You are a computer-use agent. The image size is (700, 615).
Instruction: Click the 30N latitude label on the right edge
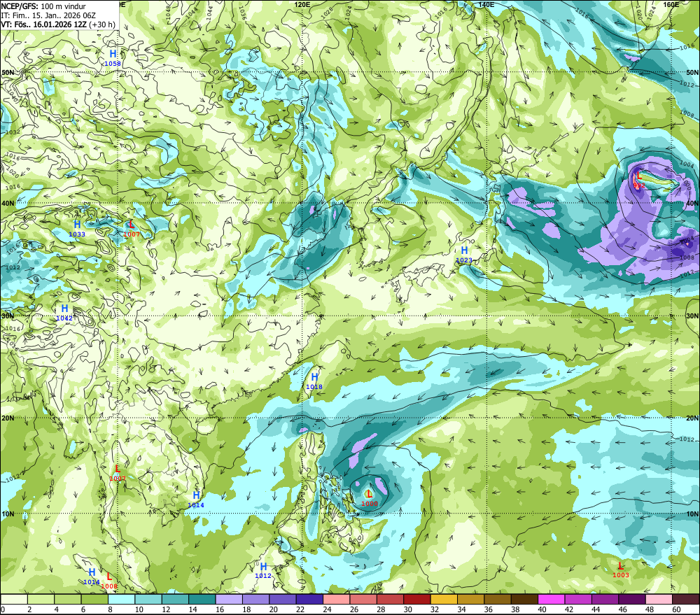(692, 316)
